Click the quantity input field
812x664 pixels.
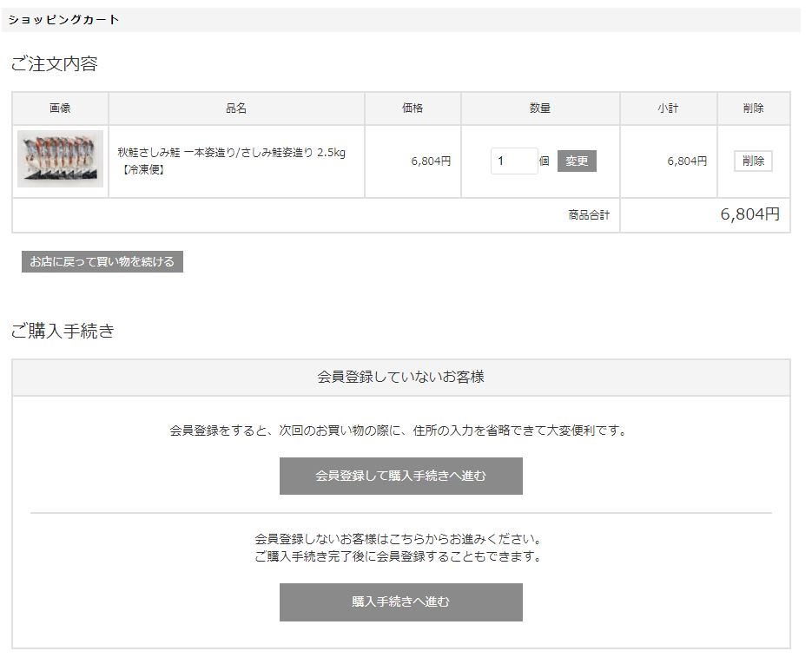coord(513,161)
